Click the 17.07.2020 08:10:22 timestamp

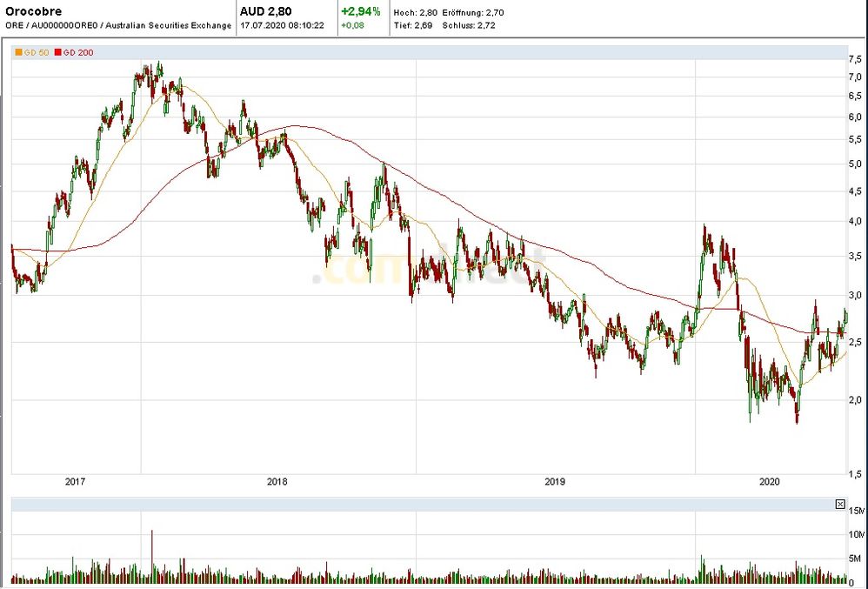click(282, 25)
